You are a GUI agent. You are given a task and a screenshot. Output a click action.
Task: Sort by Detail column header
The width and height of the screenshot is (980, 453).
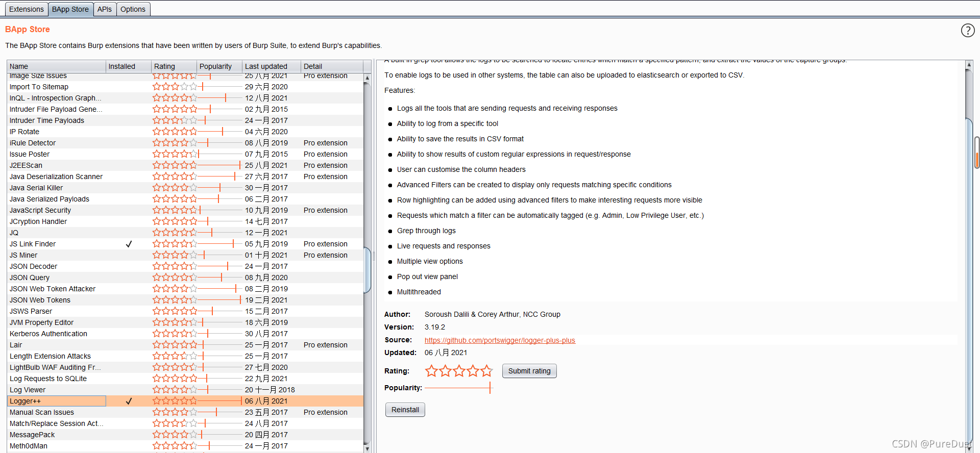[332, 66]
